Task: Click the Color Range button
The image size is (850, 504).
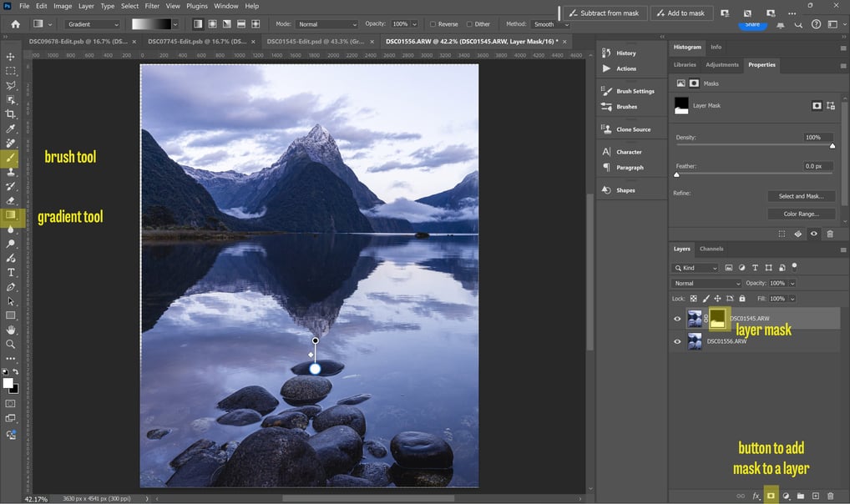Action: click(801, 214)
